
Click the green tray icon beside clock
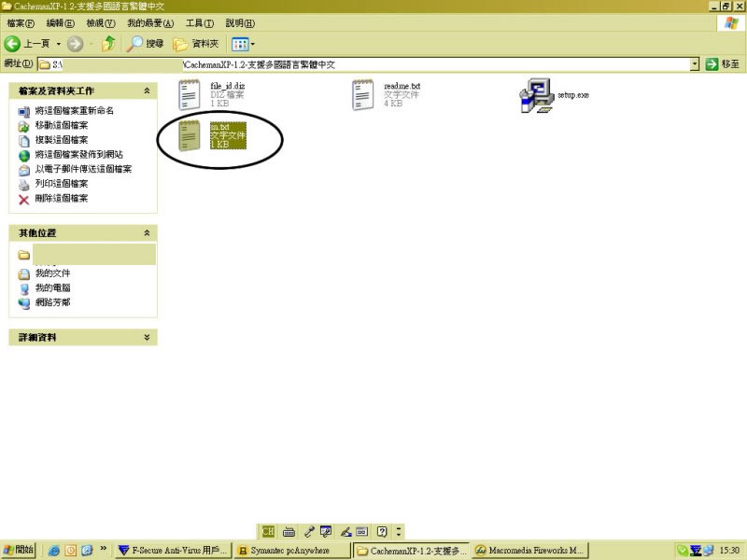[x=683, y=551]
